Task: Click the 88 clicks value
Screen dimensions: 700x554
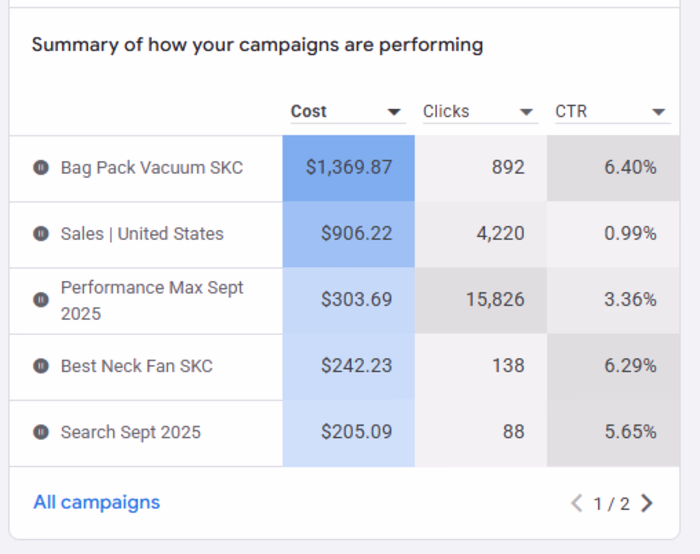Action: (x=513, y=432)
